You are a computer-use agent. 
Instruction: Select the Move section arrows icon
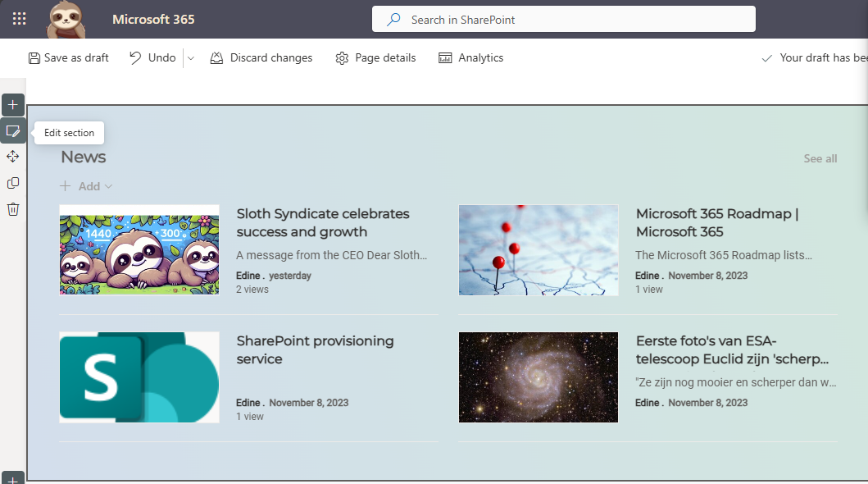tap(12, 156)
